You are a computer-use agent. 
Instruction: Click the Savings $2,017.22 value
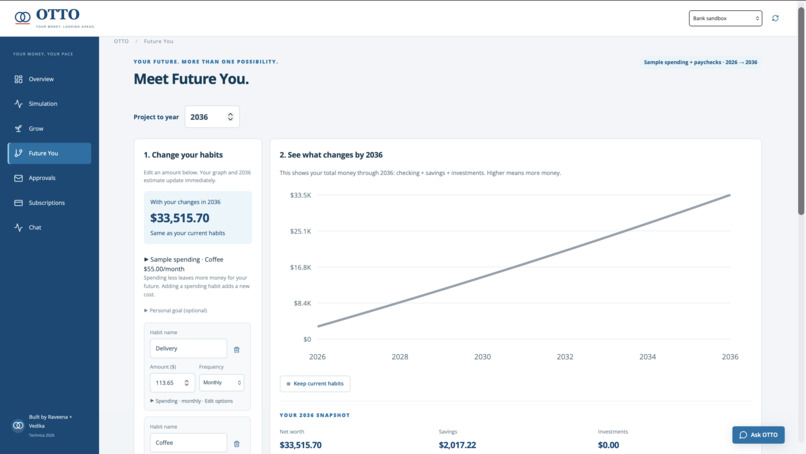tap(457, 445)
